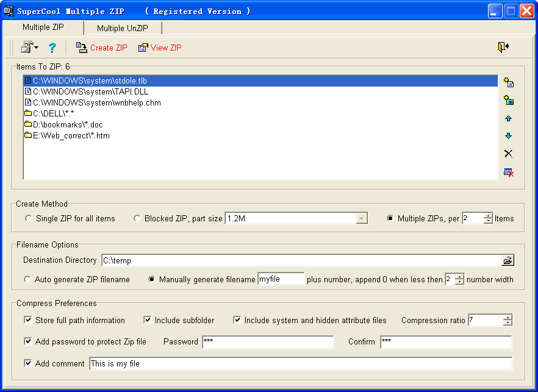Click the Create ZIP button
This screenshot has width=538, height=392.
[x=101, y=48]
